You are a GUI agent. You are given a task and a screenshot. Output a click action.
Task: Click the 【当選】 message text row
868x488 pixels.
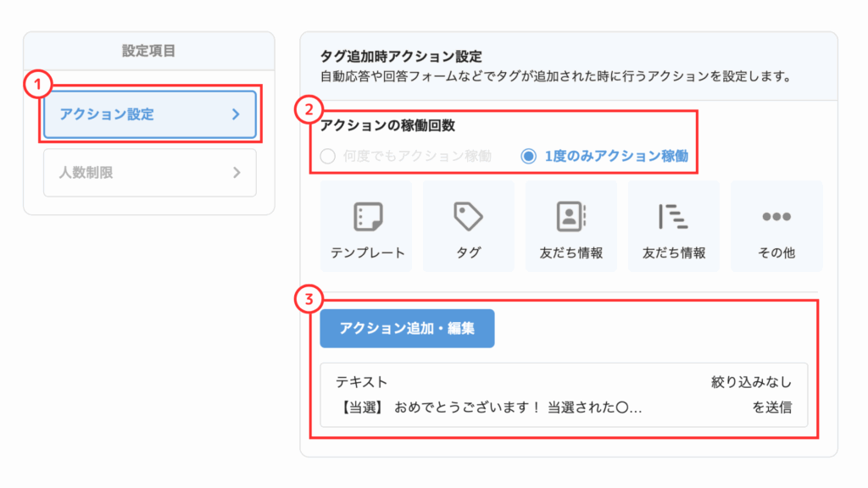tap(489, 408)
